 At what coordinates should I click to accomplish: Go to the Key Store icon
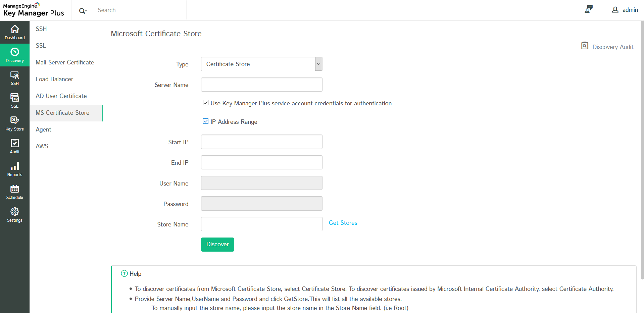tap(15, 120)
